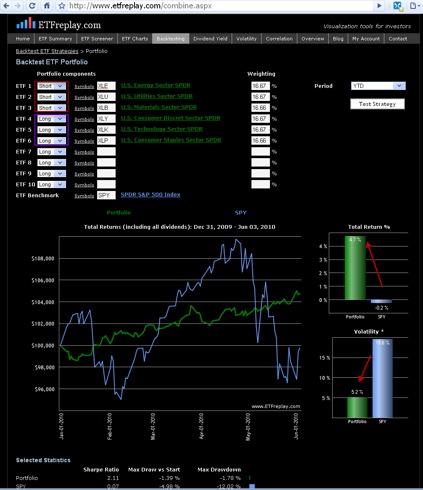Click the Portfolio Sharpe Ratio value 2.11

coord(113,478)
